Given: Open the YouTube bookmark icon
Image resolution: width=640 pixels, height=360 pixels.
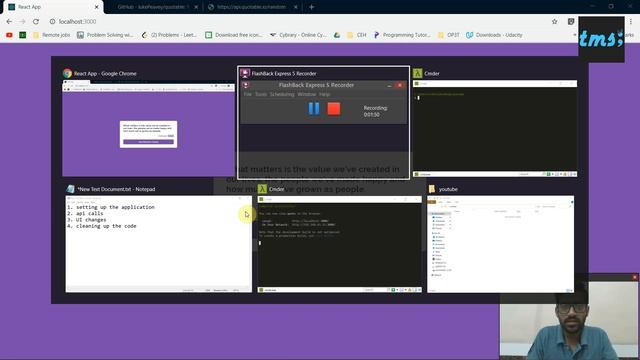Looking at the screenshot, I should point(9,35).
